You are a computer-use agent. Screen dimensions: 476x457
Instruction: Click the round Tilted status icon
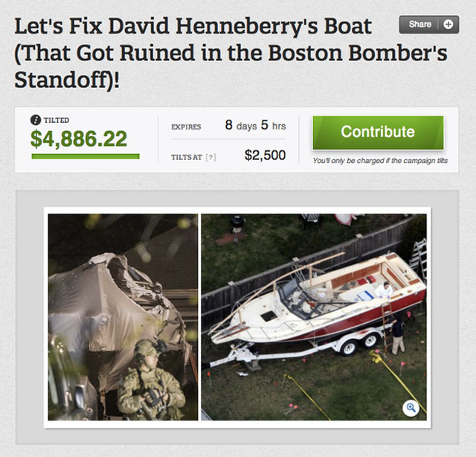tap(36, 120)
